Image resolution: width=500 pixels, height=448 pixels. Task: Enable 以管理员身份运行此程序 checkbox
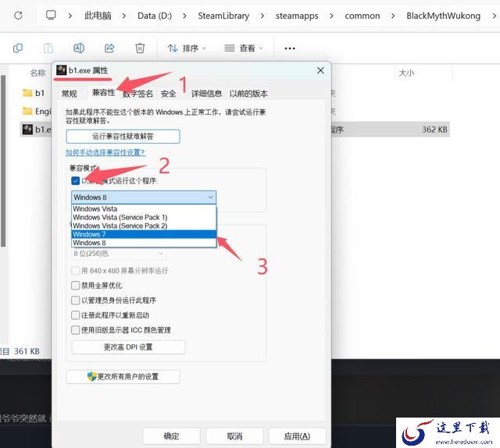76,300
